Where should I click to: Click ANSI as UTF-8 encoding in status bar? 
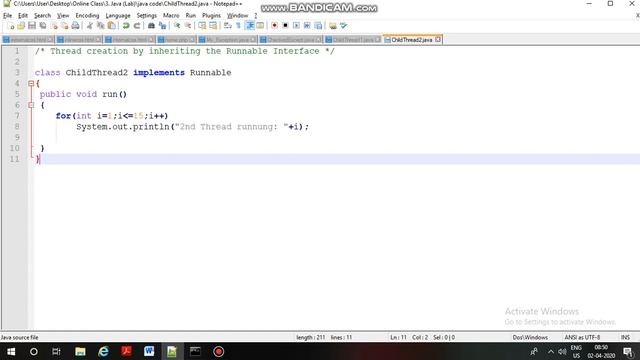pos(582,337)
